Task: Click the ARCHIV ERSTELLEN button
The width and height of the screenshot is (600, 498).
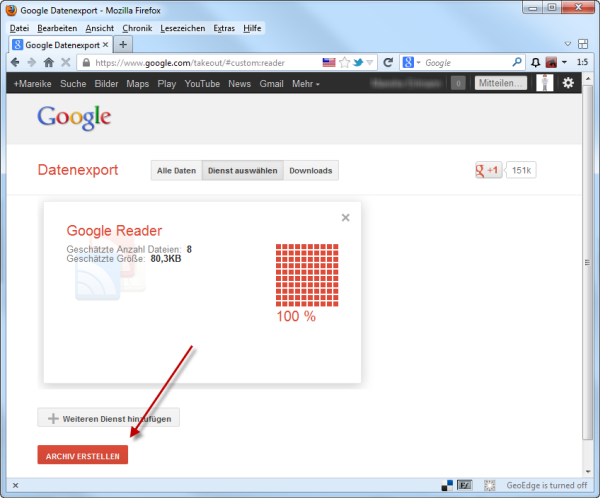Action: [83, 455]
